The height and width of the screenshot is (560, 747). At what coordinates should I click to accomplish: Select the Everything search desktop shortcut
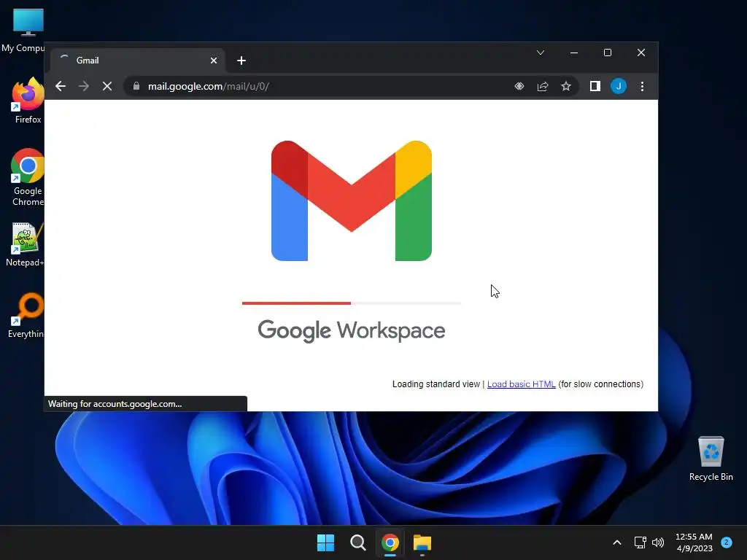coord(27,315)
